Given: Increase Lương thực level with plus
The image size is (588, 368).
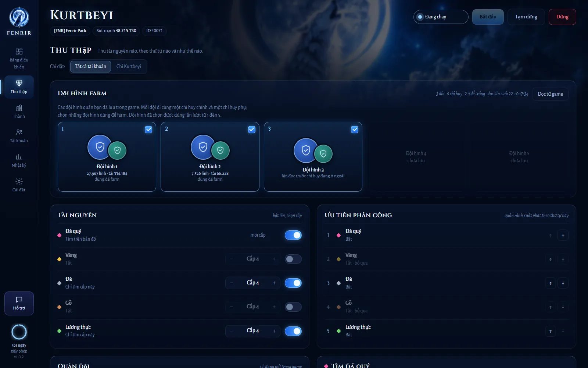Looking at the screenshot, I should pos(274,331).
